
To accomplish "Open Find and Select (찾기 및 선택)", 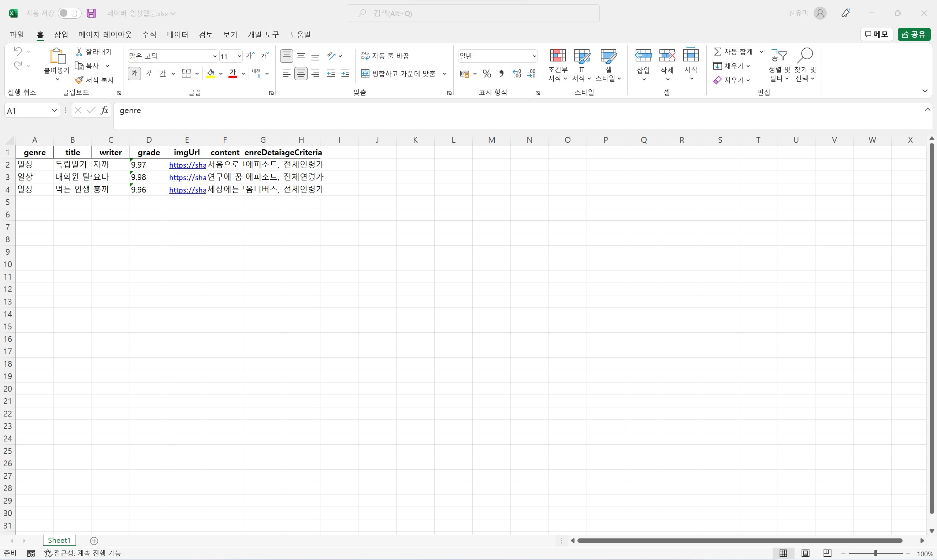I will 805,65.
